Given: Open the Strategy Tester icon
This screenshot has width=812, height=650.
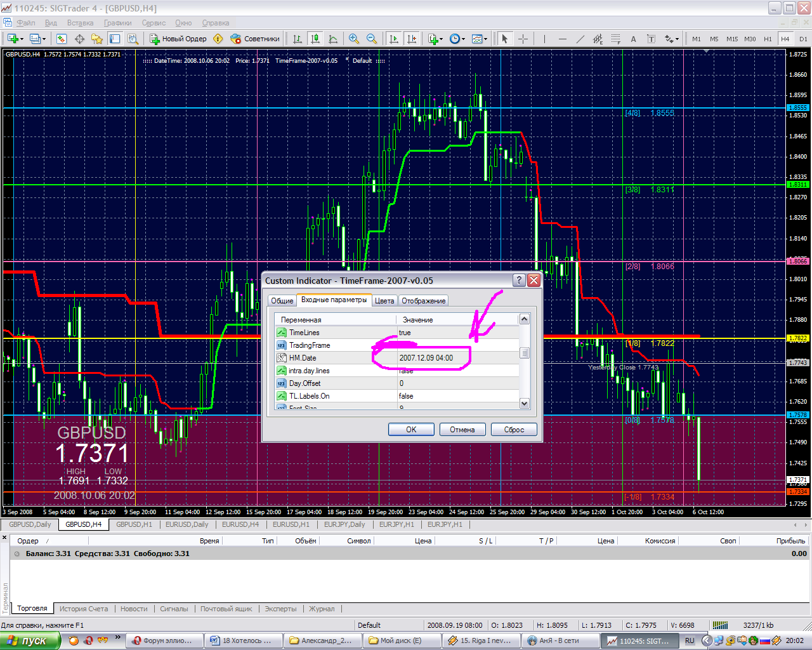Looking at the screenshot, I should 132,39.
